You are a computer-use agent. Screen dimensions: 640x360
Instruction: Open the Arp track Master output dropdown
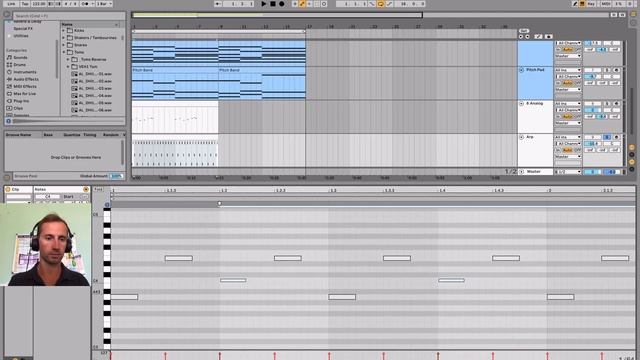568,157
